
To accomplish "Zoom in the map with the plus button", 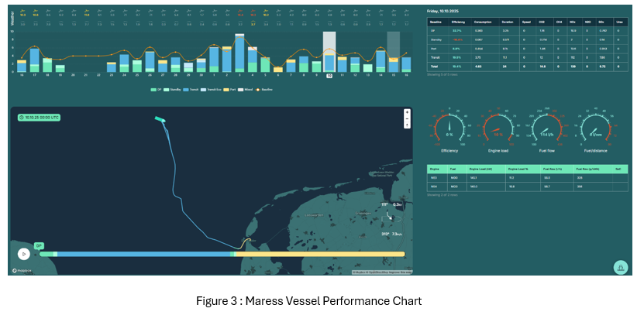I will click(x=408, y=111).
